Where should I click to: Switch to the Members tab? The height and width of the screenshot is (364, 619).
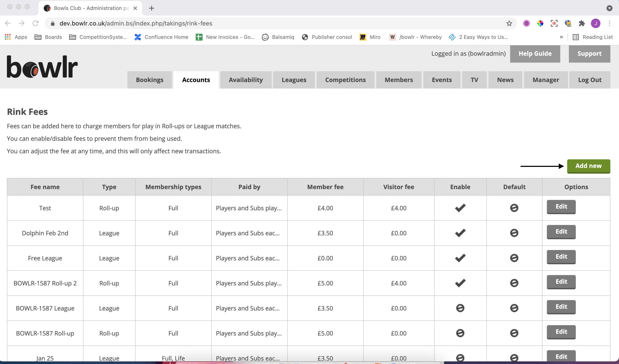click(x=399, y=80)
